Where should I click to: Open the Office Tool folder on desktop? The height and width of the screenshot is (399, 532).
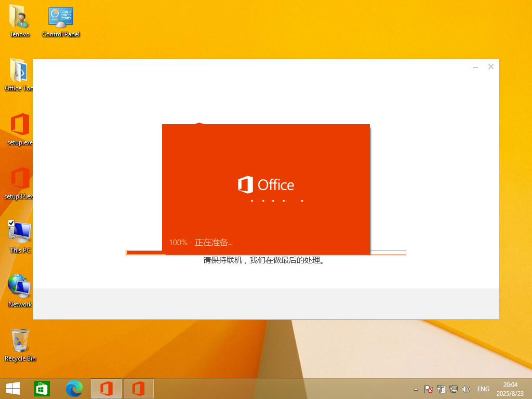(19, 71)
